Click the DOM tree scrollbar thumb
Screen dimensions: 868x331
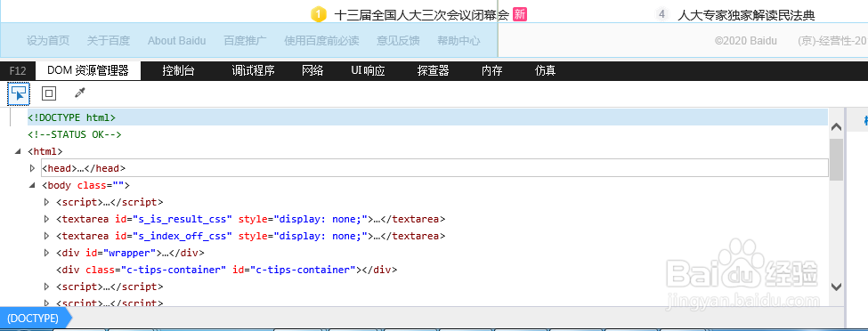tap(837, 159)
